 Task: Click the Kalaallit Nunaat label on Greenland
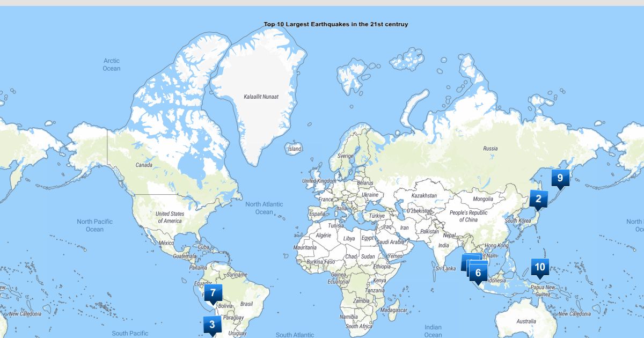coord(261,97)
